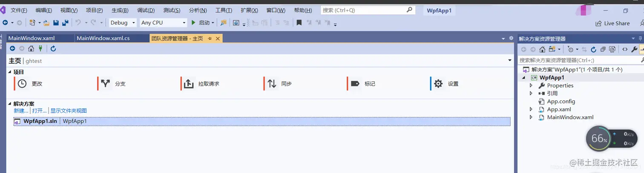
Task: Click Solution Explorer's Show All Files icon
Action: [612, 49]
